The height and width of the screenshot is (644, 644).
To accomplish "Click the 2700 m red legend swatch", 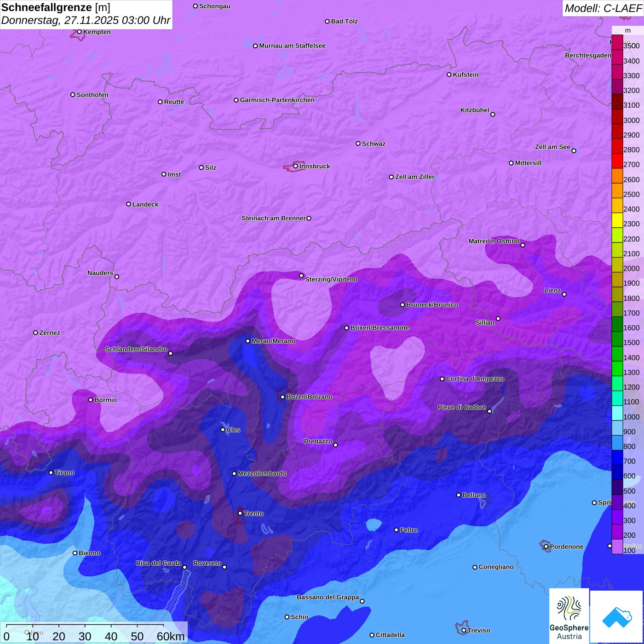I will (617, 161).
